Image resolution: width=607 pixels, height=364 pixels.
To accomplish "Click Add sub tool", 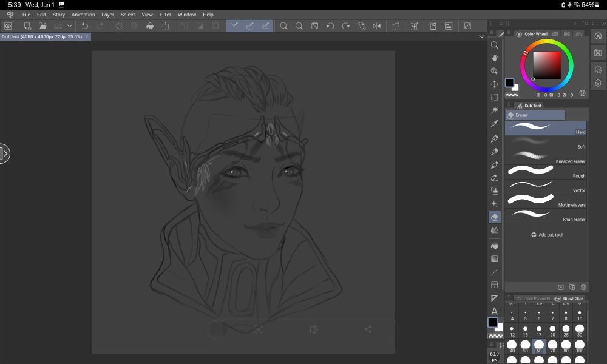I will 546,235.
